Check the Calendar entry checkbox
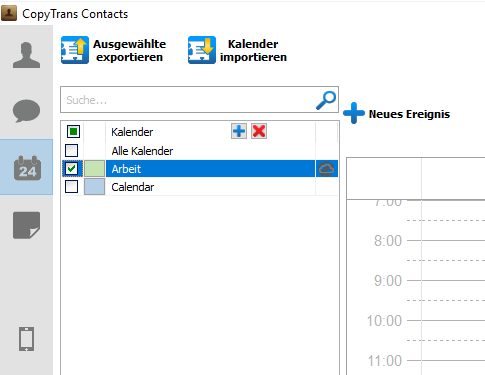 [x=71, y=187]
